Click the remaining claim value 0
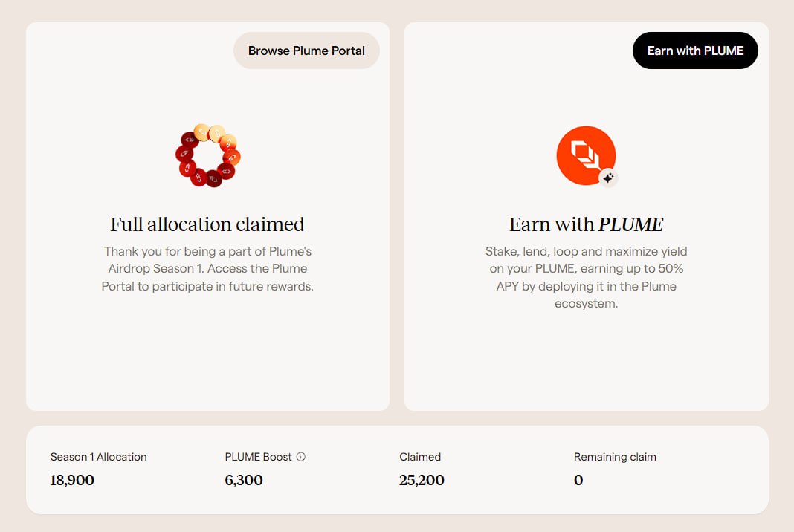Screen dimensions: 794x532 pyautogui.click(x=578, y=480)
